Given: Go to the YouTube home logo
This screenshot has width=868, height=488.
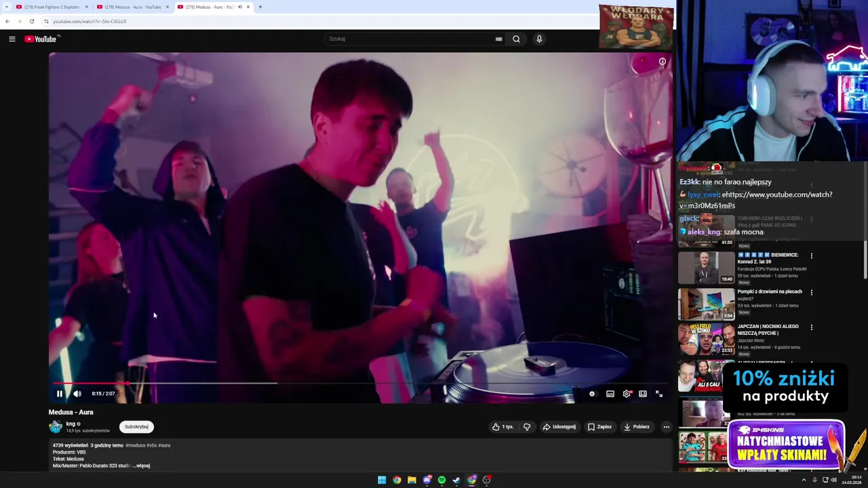Looking at the screenshot, I should (x=41, y=39).
